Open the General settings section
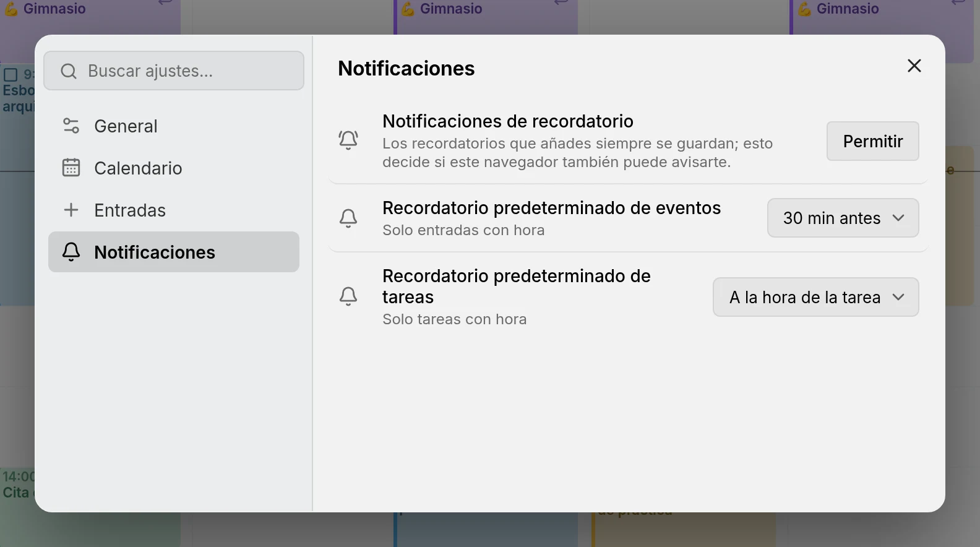Screen dimensions: 980x547 pyautogui.click(x=174, y=126)
